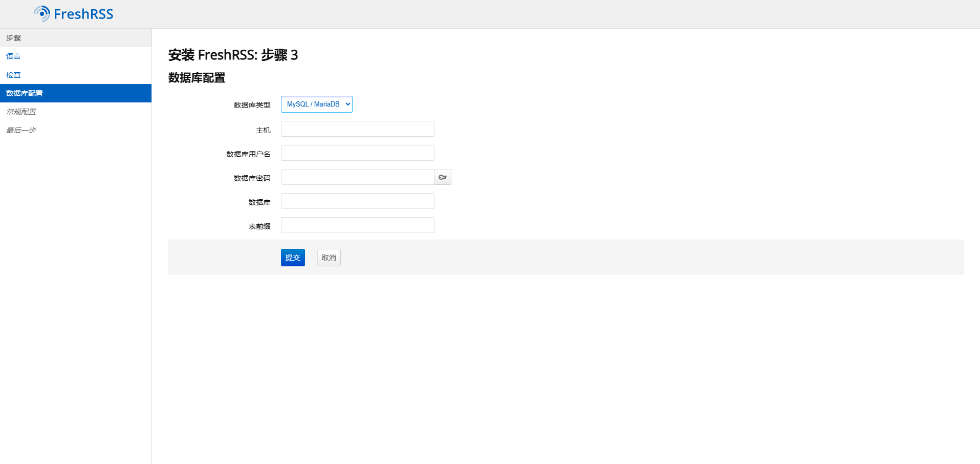The width and height of the screenshot is (980, 464).
Task: Select the 常规配置 step
Action: (76, 112)
